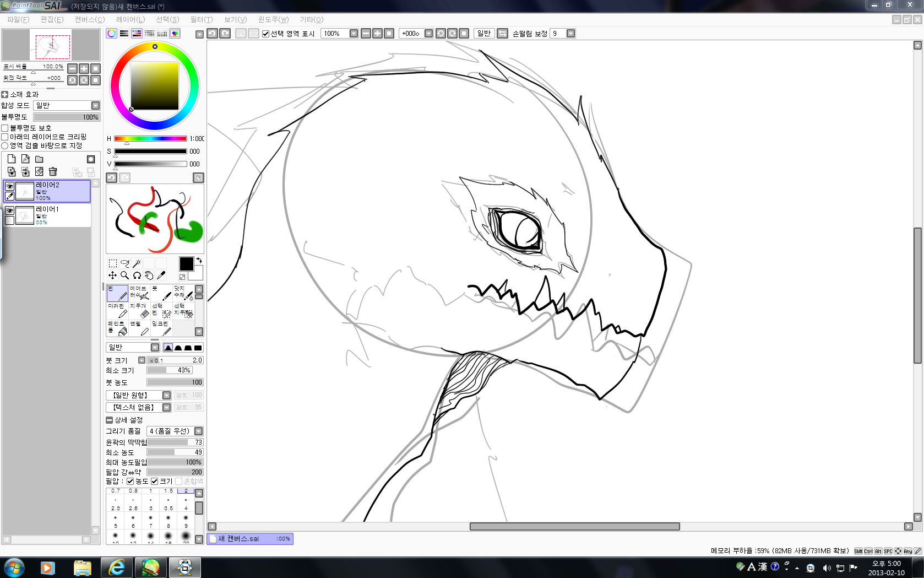Viewport: 924px width, 578px height.
Task: Open Internet Explorer from the taskbar
Action: click(116, 567)
